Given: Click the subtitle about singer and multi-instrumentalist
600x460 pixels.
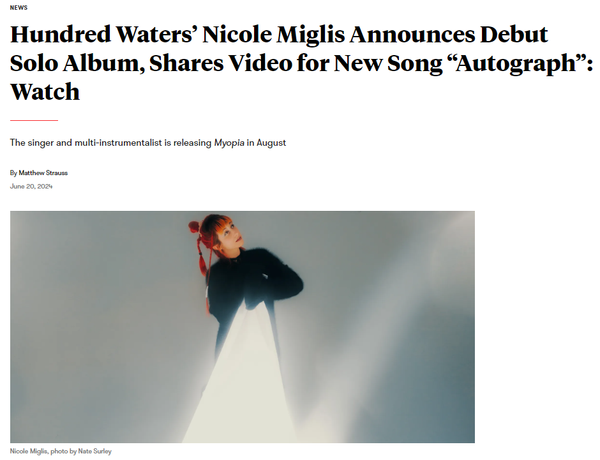Looking at the screenshot, I should (x=148, y=143).
